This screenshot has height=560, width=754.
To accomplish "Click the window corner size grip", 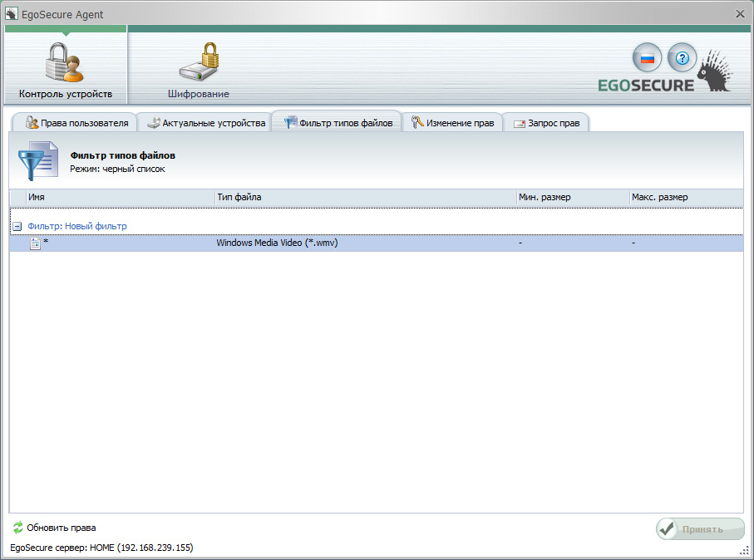I will pyautogui.click(x=746, y=550).
